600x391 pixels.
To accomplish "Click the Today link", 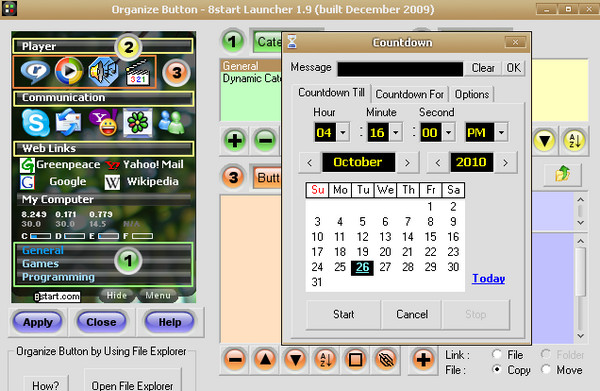I will click(488, 279).
